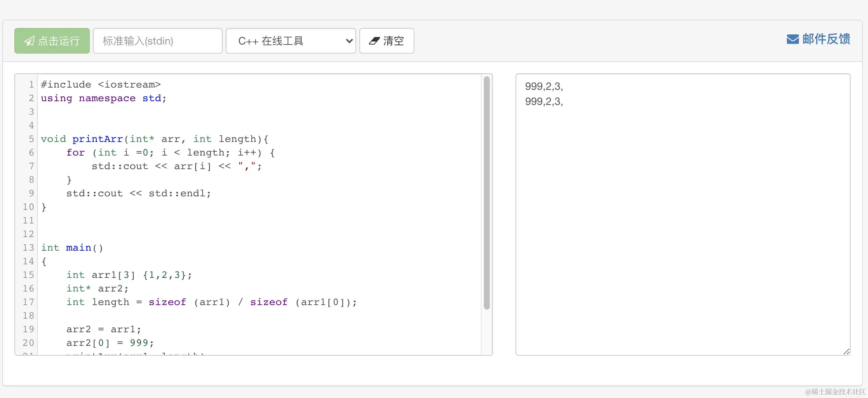Click the envelope icon beside 邮件反馈
Image resolution: width=868 pixels, height=398 pixels.
[793, 39]
